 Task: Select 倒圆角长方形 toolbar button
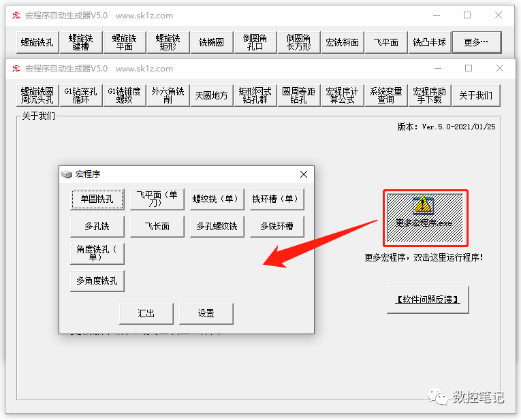click(x=299, y=42)
